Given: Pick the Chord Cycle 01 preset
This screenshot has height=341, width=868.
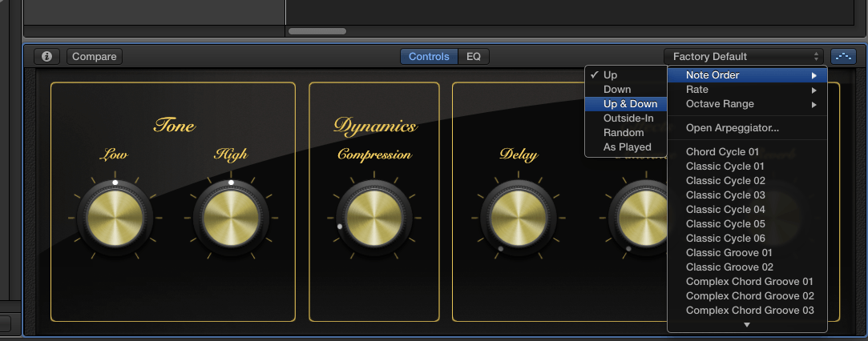Looking at the screenshot, I should (747, 152).
